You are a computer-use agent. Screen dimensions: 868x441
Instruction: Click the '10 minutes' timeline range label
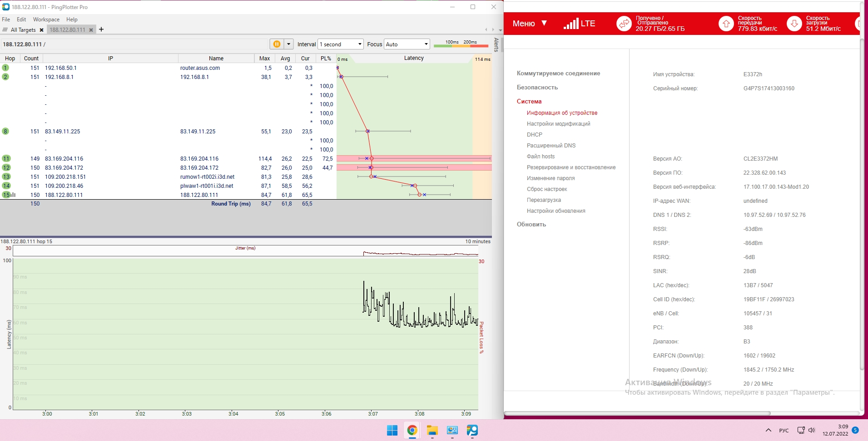coord(477,241)
